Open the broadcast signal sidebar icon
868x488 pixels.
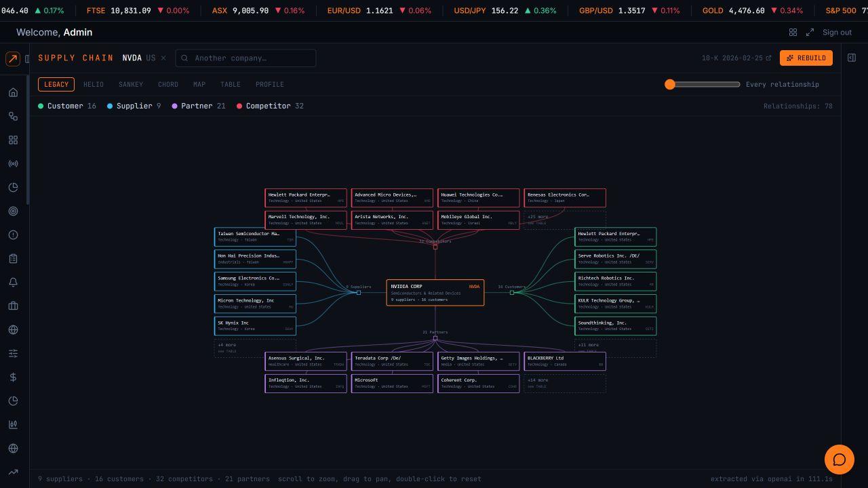13,163
